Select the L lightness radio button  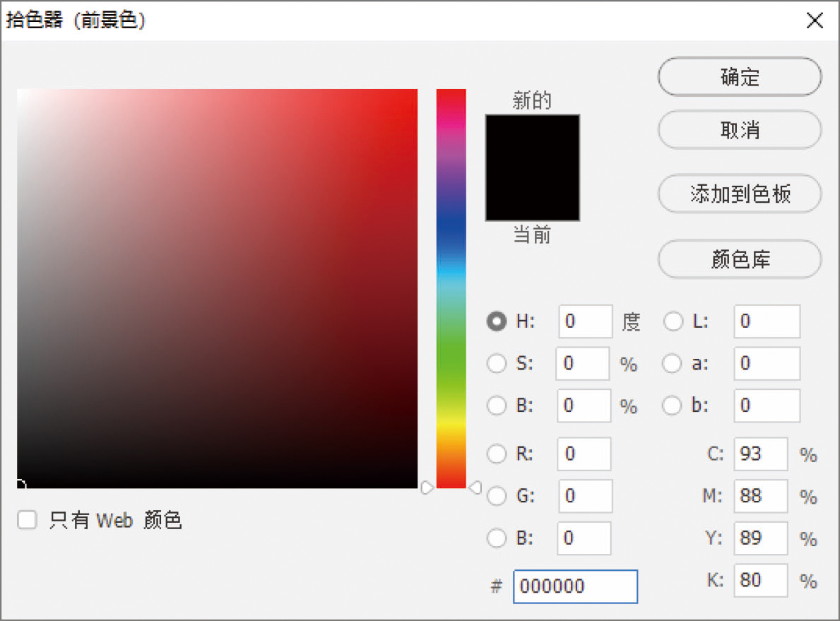pos(673,322)
